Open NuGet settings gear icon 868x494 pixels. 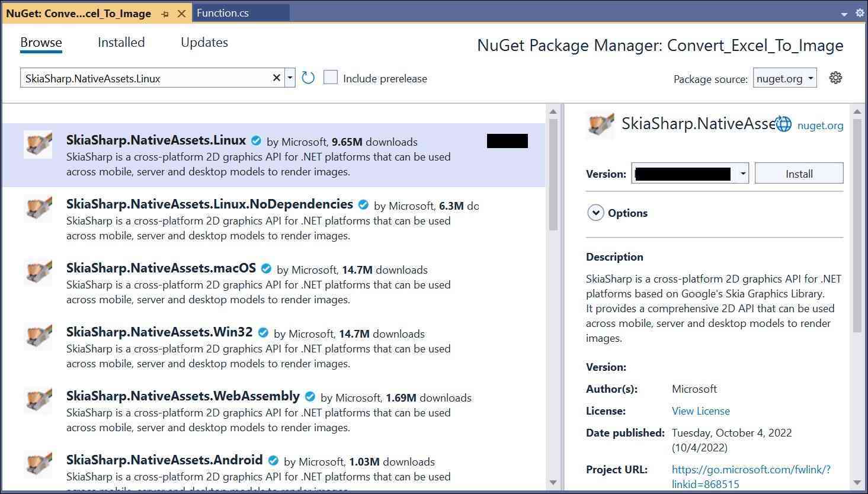(x=835, y=78)
